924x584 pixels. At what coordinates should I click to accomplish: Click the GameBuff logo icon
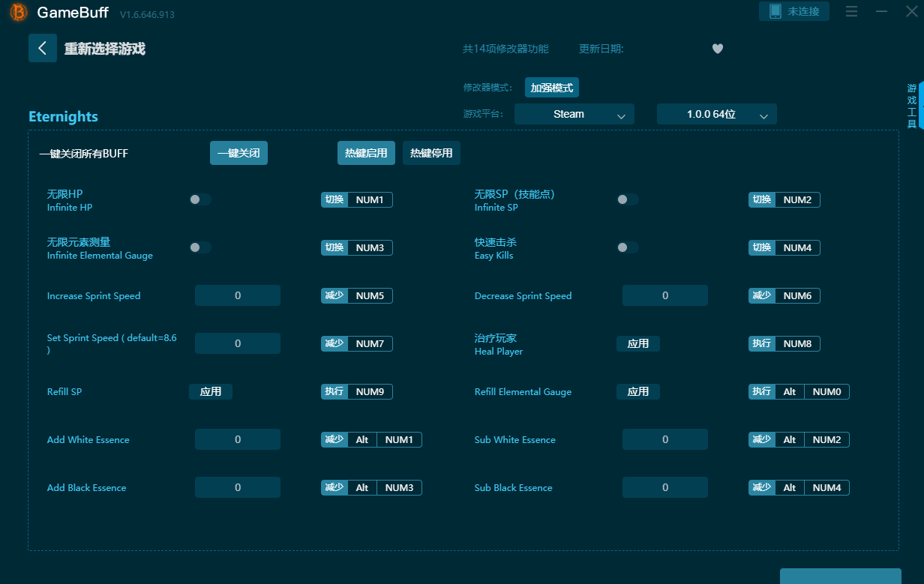(x=19, y=13)
